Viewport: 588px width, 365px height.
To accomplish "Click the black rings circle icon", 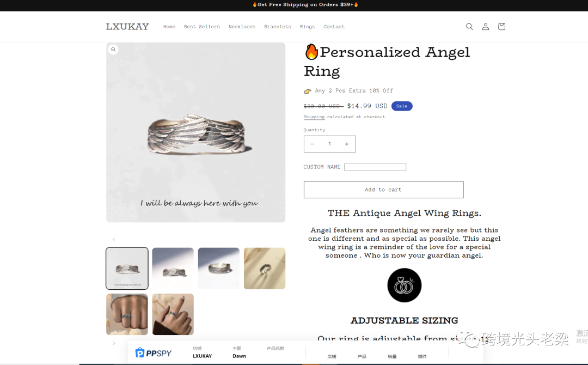I will (x=404, y=285).
